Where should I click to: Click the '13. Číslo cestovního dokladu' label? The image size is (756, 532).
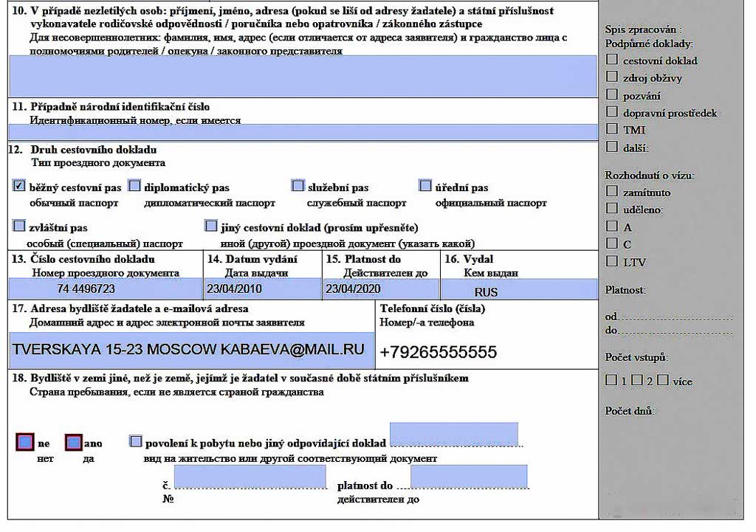tap(83, 259)
